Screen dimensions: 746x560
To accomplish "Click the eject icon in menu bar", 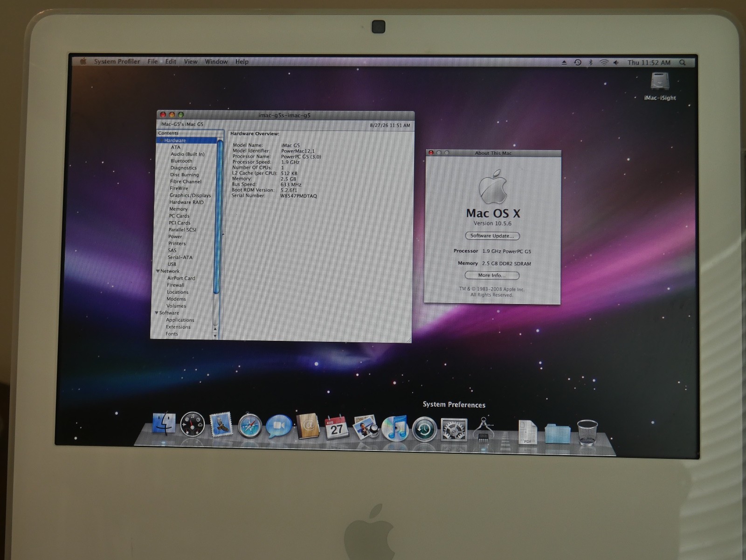I will pos(564,62).
